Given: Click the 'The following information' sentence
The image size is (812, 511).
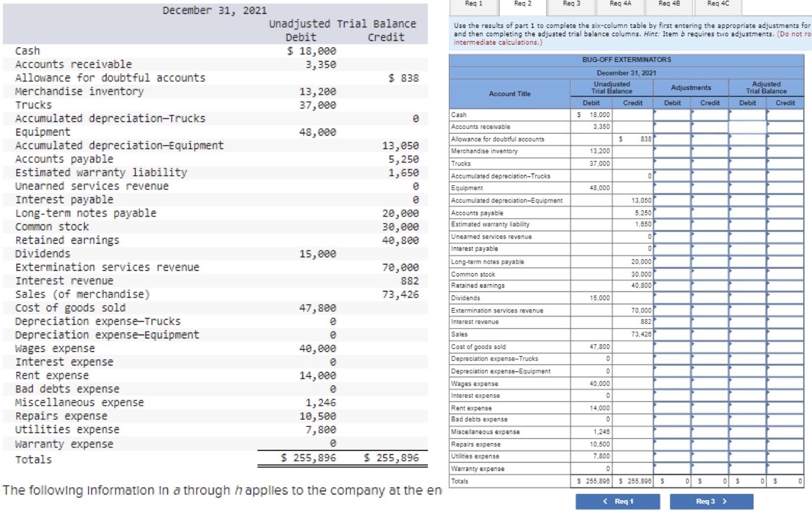Looking at the screenshot, I should 222,490.
